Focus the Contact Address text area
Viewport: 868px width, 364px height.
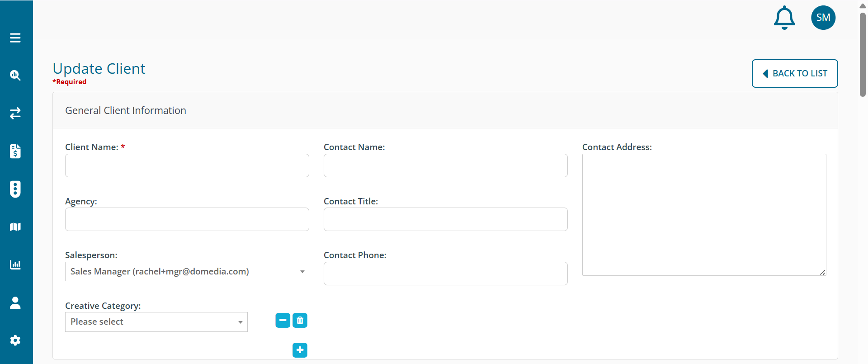(704, 215)
